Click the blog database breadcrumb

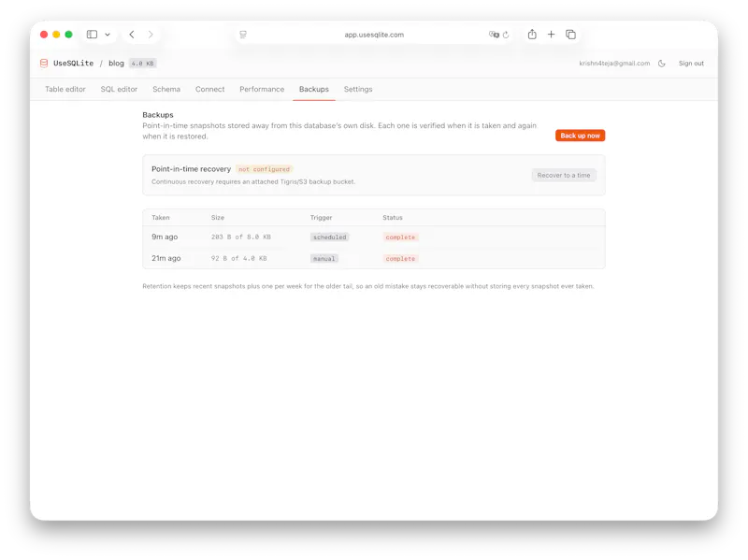116,63
